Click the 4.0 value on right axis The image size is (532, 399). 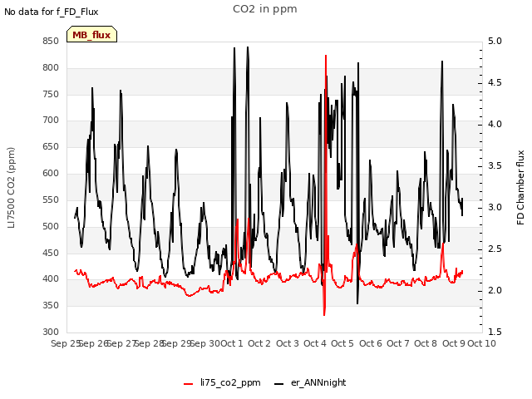(x=495, y=125)
